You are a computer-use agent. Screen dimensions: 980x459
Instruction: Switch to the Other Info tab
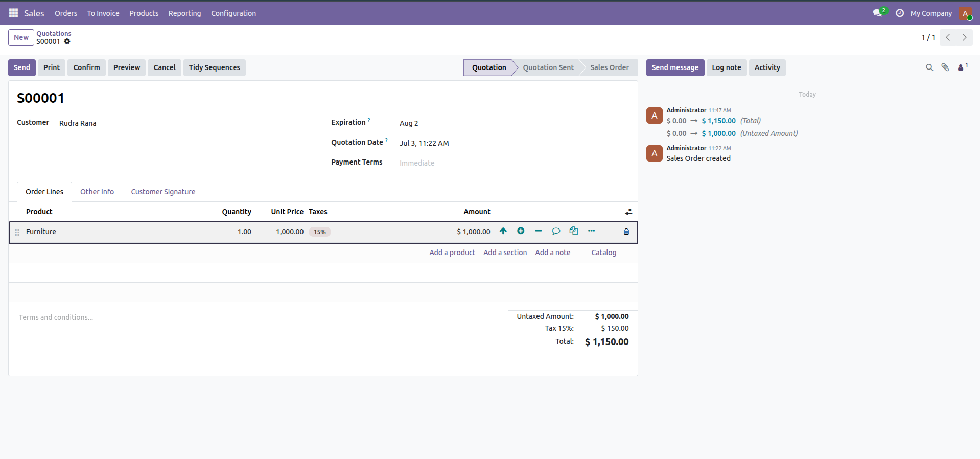pos(97,192)
